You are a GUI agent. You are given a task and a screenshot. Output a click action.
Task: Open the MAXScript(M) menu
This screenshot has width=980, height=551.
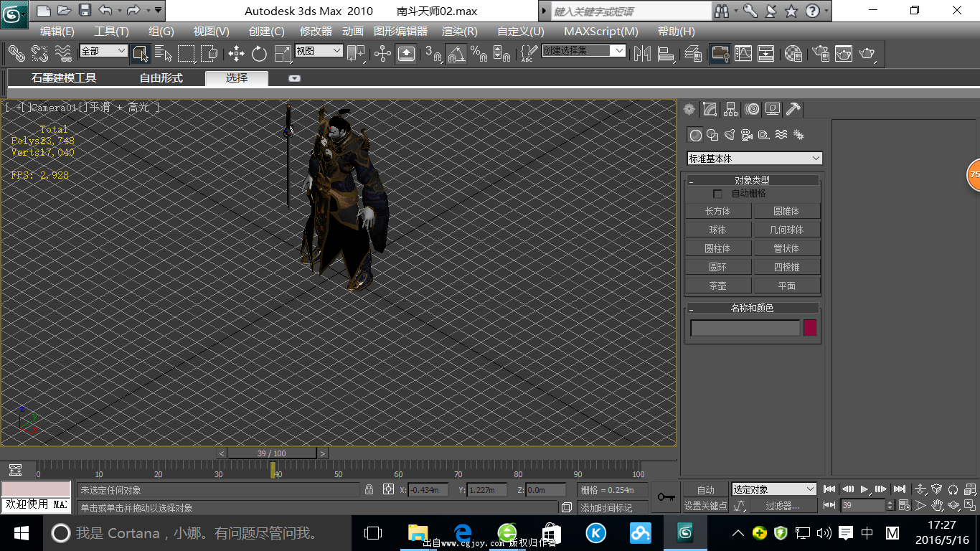coord(601,31)
